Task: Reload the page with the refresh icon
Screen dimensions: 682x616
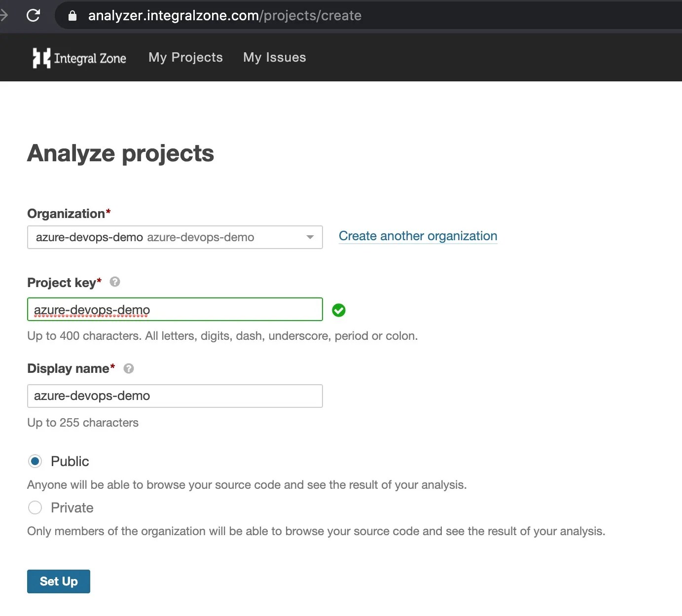Action: pyautogui.click(x=33, y=15)
